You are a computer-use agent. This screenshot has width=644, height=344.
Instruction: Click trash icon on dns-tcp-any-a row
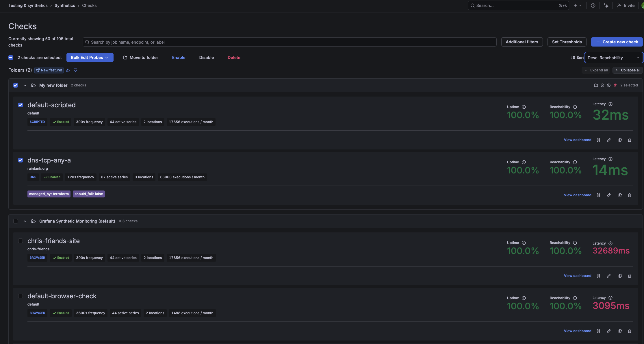[630, 195]
